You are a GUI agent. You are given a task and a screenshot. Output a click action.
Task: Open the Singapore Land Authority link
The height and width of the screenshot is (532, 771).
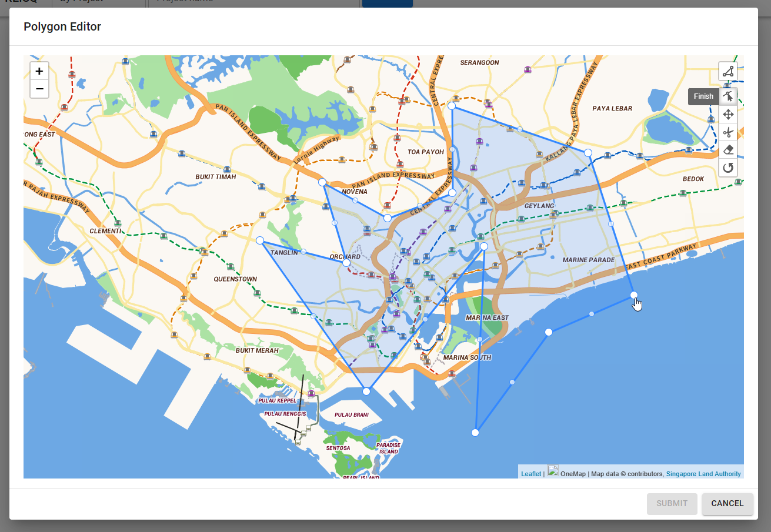tap(703, 474)
